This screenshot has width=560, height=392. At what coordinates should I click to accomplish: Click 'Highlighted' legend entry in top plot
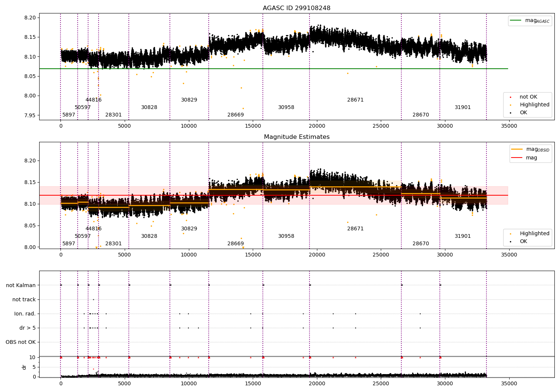click(534, 105)
